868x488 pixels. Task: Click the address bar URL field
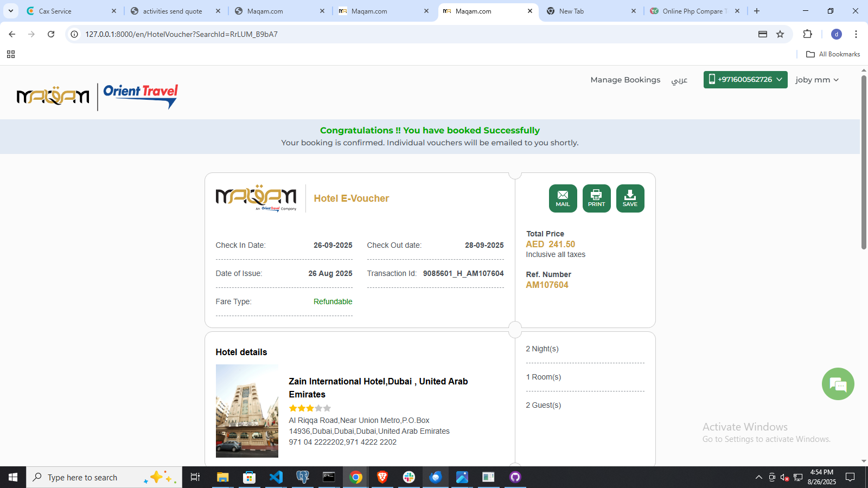coord(380,34)
